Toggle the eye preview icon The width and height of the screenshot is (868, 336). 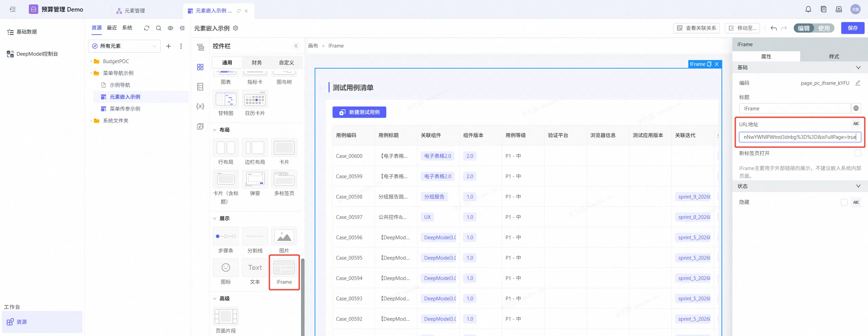[171, 28]
